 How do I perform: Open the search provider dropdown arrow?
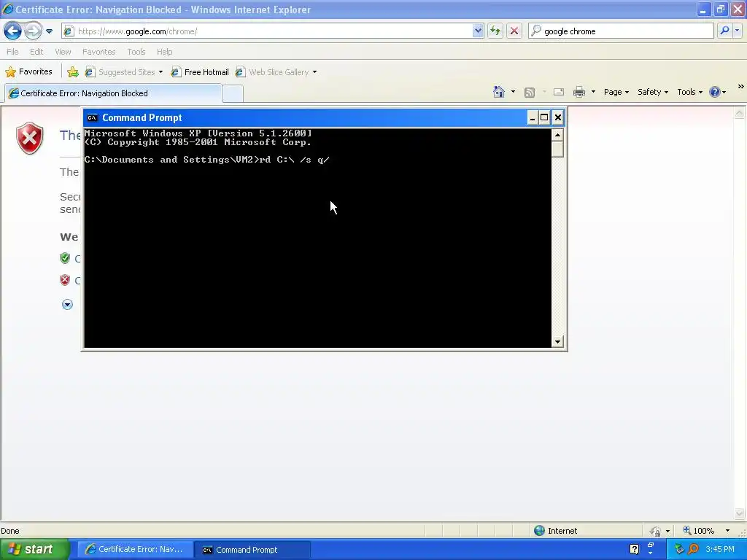737,31
